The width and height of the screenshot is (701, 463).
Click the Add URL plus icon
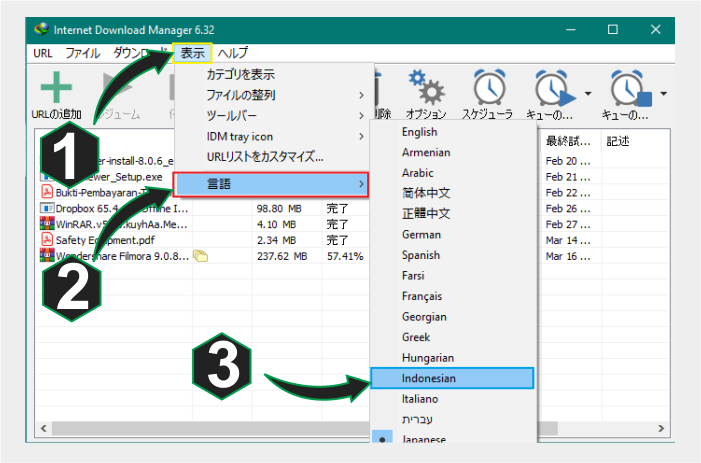coord(56,87)
